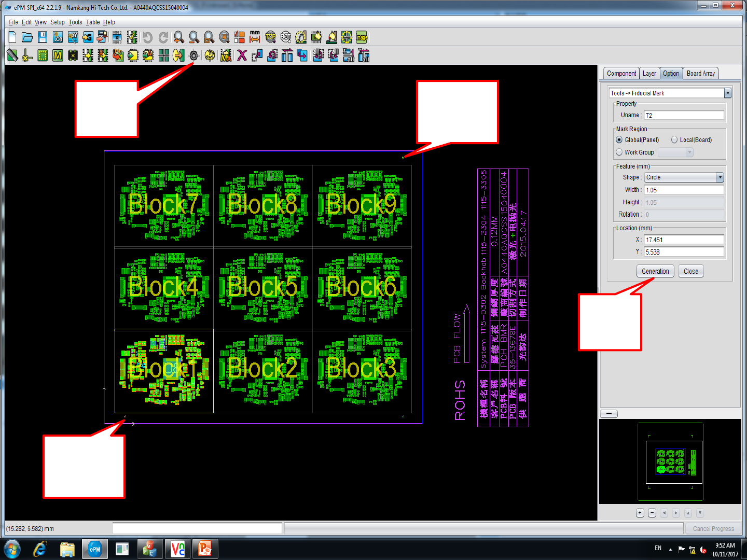747x560 pixels.
Task: Zoom in with the plus magnifier icon
Action: [x=179, y=37]
